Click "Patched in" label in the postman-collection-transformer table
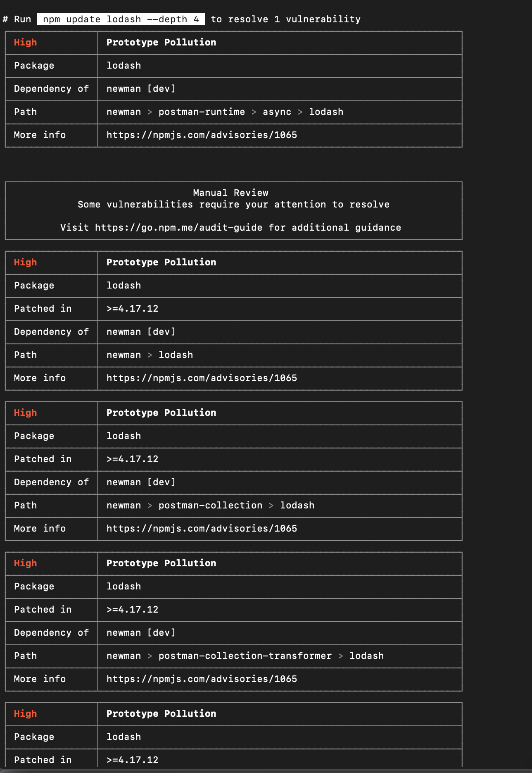 (x=43, y=610)
